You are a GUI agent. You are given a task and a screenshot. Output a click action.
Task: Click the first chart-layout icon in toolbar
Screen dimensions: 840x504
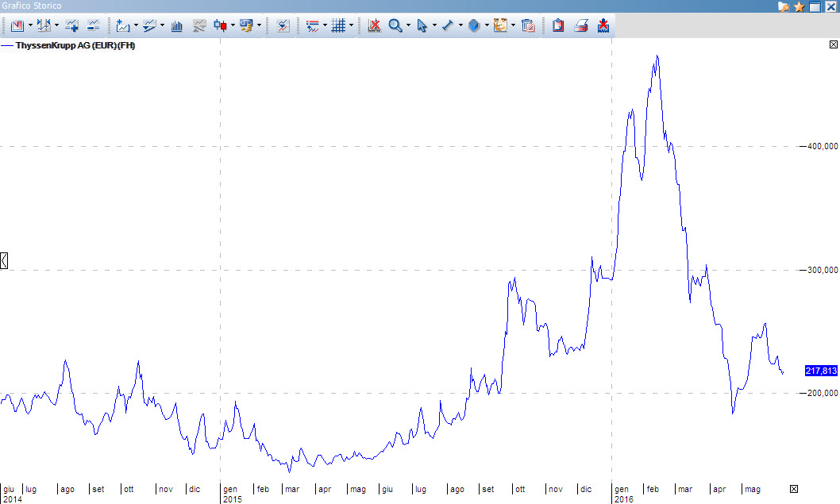[x=17, y=25]
